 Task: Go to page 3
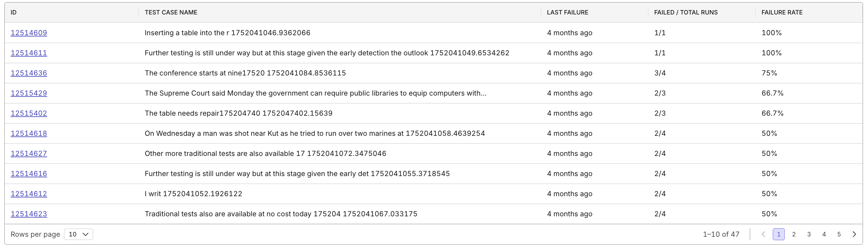pyautogui.click(x=809, y=234)
